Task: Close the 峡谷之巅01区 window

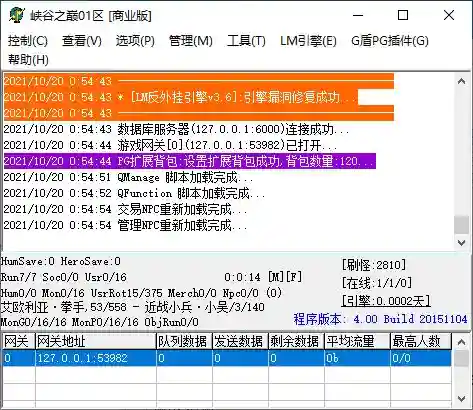Action: (449, 15)
